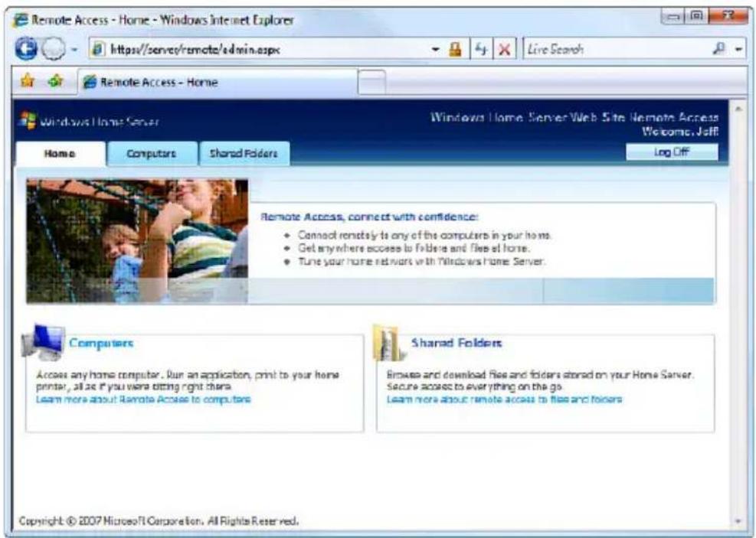756x538 pixels.
Task: Click the Log Off button
Action: [671, 152]
